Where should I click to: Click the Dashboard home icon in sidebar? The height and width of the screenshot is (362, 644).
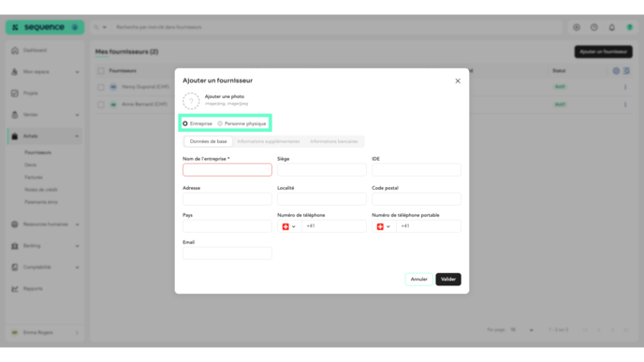click(15, 51)
